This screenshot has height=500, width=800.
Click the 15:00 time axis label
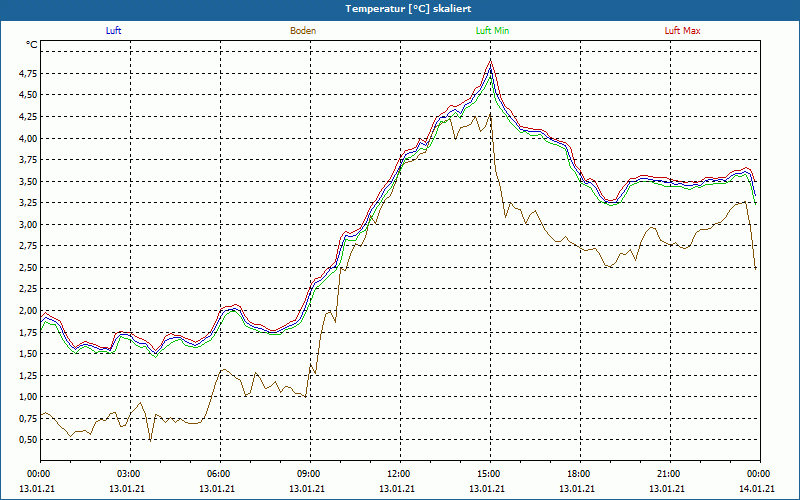tap(490, 474)
